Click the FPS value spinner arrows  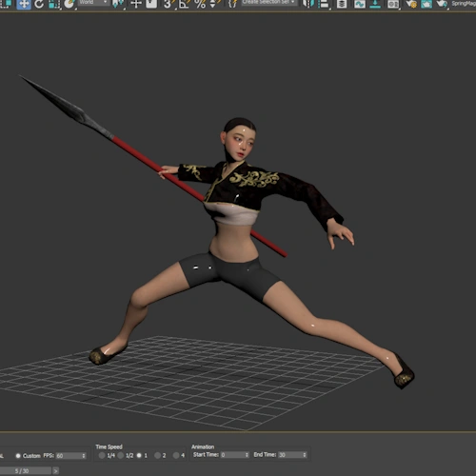[84, 456]
